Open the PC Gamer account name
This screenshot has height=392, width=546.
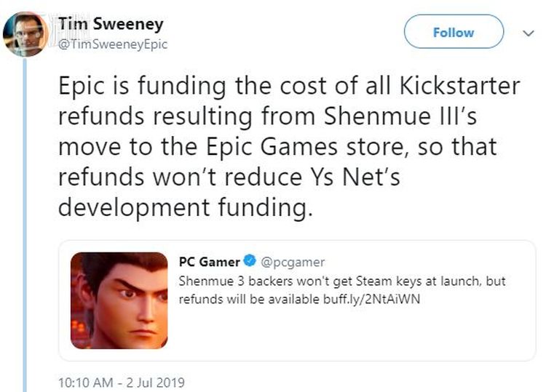click(x=209, y=262)
